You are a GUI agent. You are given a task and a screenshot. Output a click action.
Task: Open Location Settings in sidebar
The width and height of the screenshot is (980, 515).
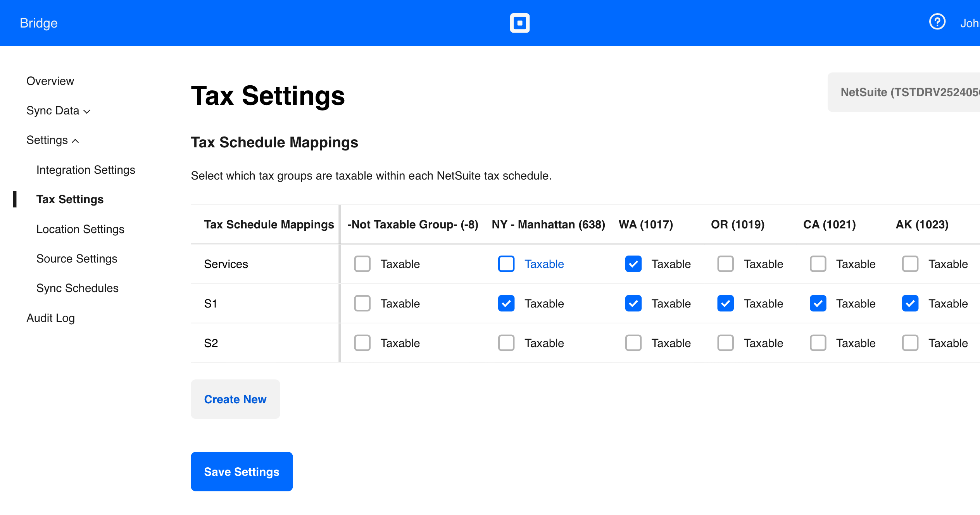(80, 229)
